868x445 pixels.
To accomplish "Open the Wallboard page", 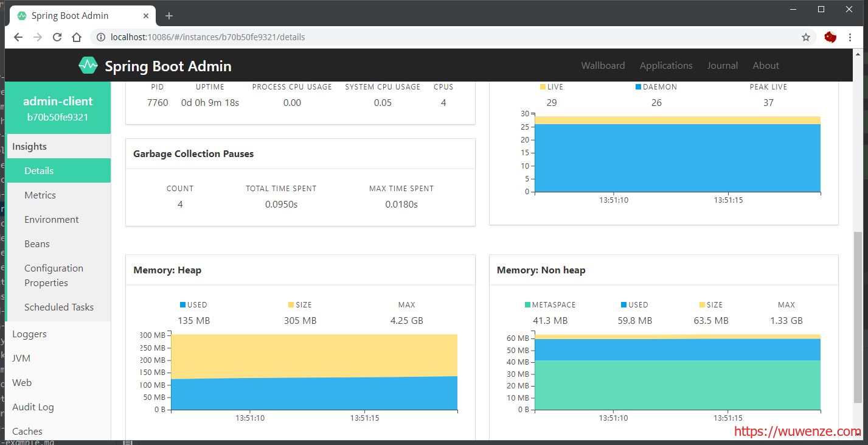I will (x=603, y=65).
